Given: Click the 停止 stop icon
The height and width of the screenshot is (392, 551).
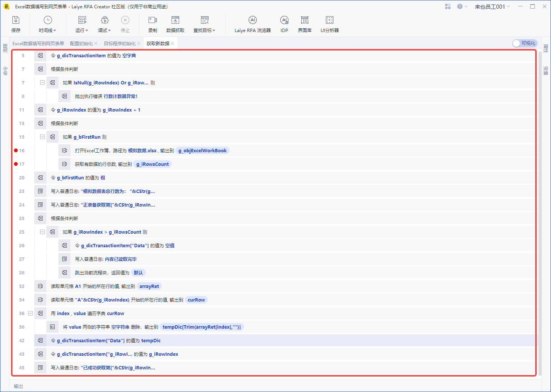Looking at the screenshot, I should (125, 20).
